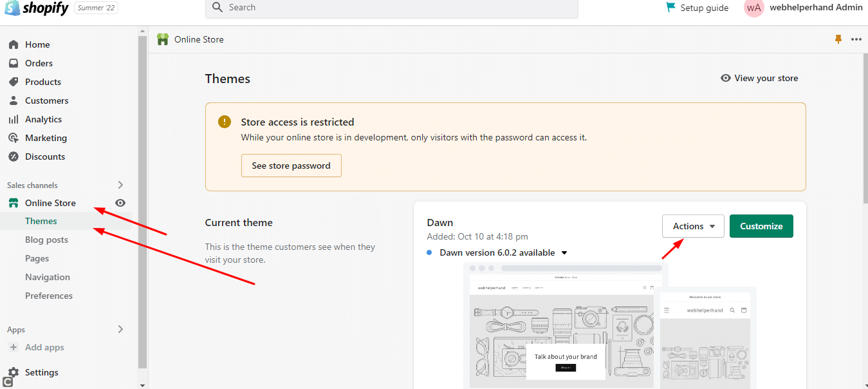Select Themes submenu item
This screenshot has width=868, height=389.
41,221
